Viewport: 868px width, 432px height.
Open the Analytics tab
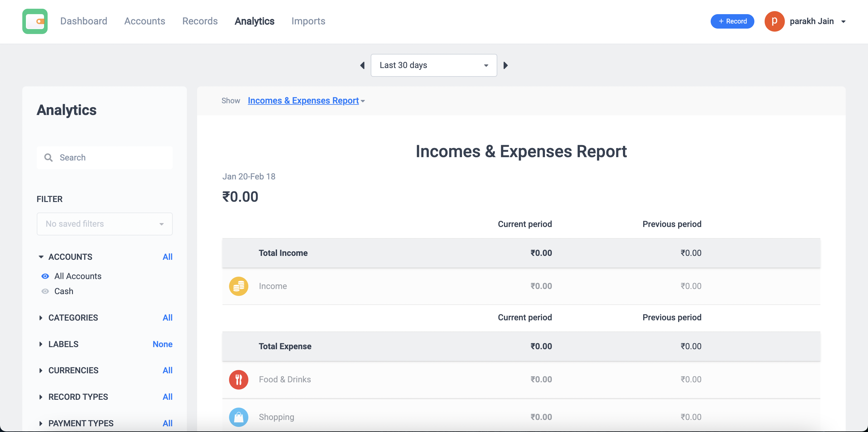pyautogui.click(x=254, y=21)
